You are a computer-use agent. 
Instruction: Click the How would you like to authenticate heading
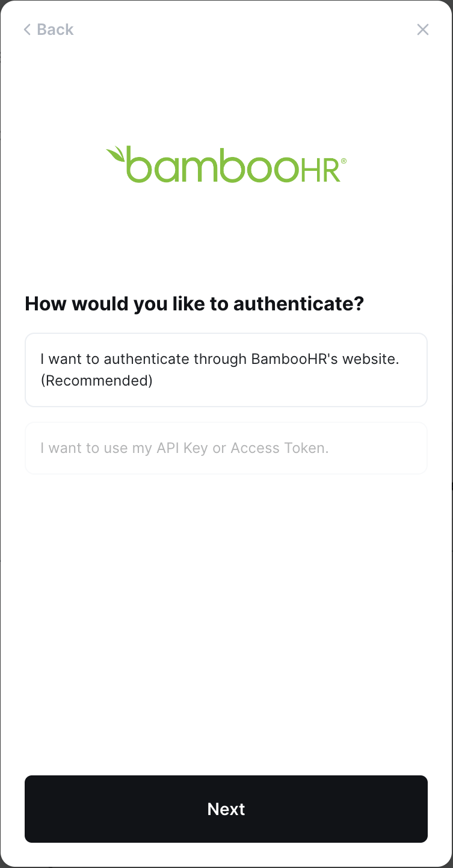pyautogui.click(x=194, y=304)
